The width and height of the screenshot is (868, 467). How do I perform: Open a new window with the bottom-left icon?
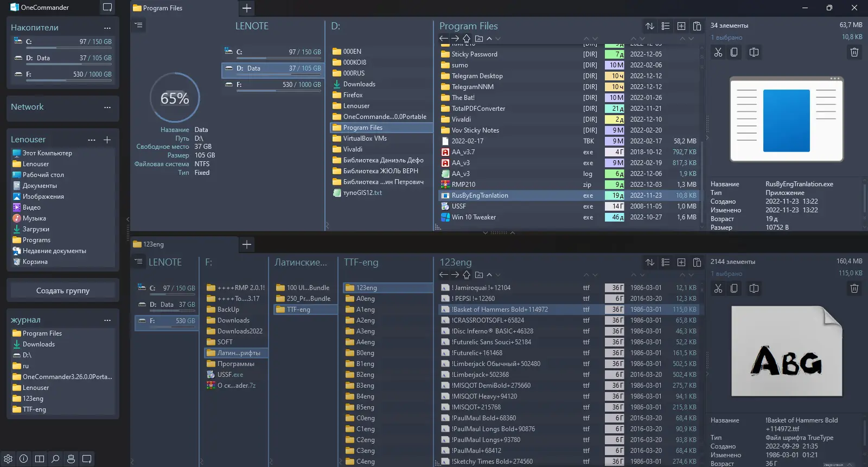(87, 459)
